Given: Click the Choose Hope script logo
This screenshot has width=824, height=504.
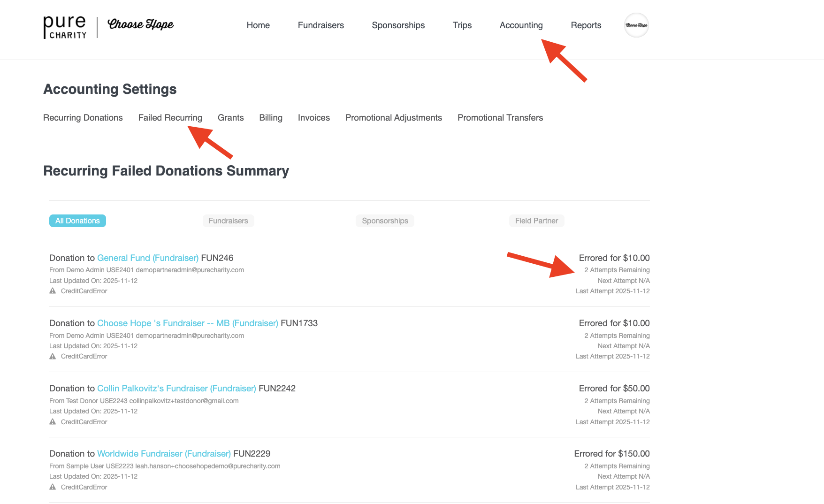Looking at the screenshot, I should point(140,24).
